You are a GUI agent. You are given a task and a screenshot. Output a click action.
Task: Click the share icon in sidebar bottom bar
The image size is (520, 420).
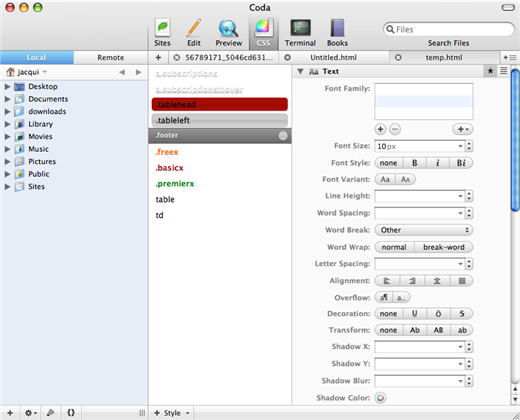coord(50,413)
